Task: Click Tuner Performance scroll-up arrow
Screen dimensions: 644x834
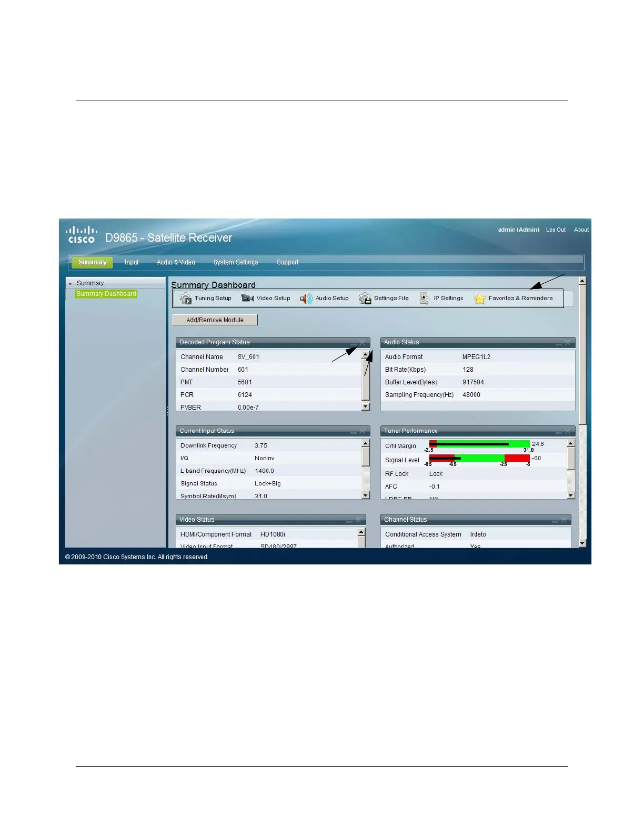Action: coord(571,443)
